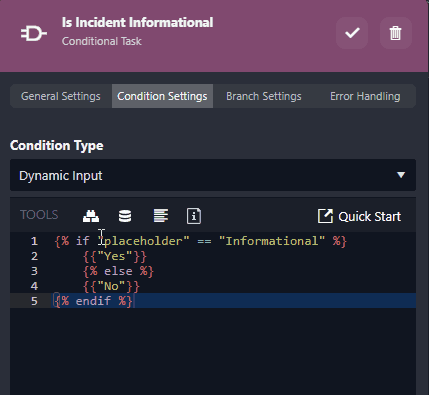The image size is (429, 395).
Task: Select the Condition Settings tab
Action: pyautogui.click(x=162, y=96)
